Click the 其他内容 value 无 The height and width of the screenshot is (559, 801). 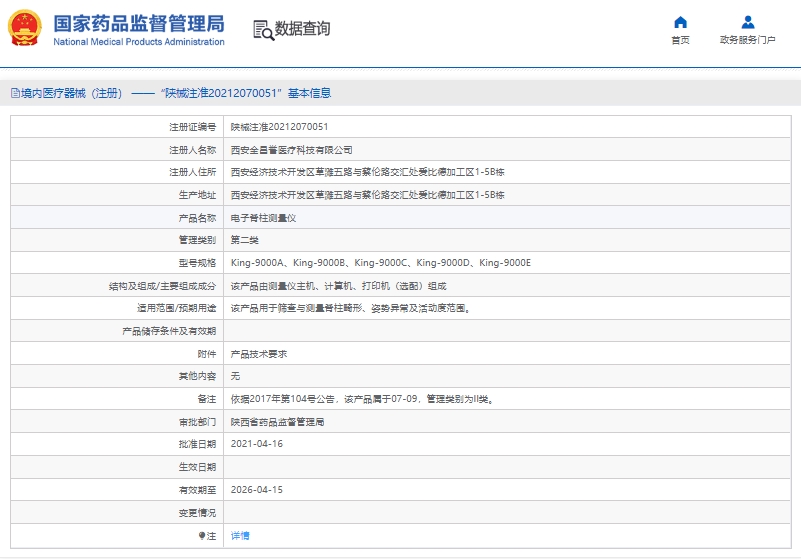235,376
